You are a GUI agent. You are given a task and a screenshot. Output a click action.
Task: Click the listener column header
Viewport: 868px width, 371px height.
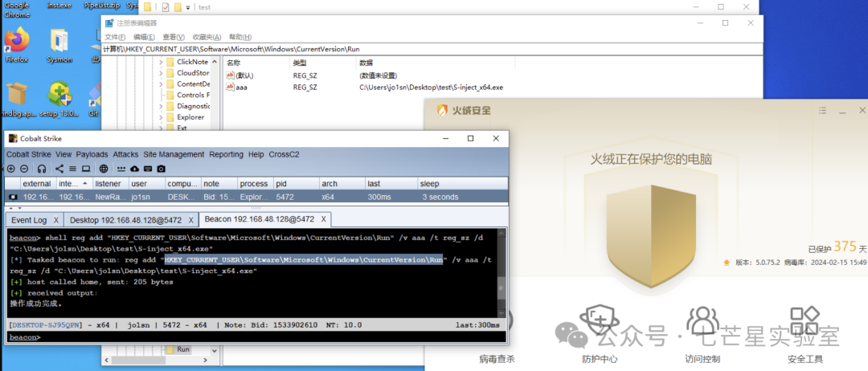click(x=110, y=184)
